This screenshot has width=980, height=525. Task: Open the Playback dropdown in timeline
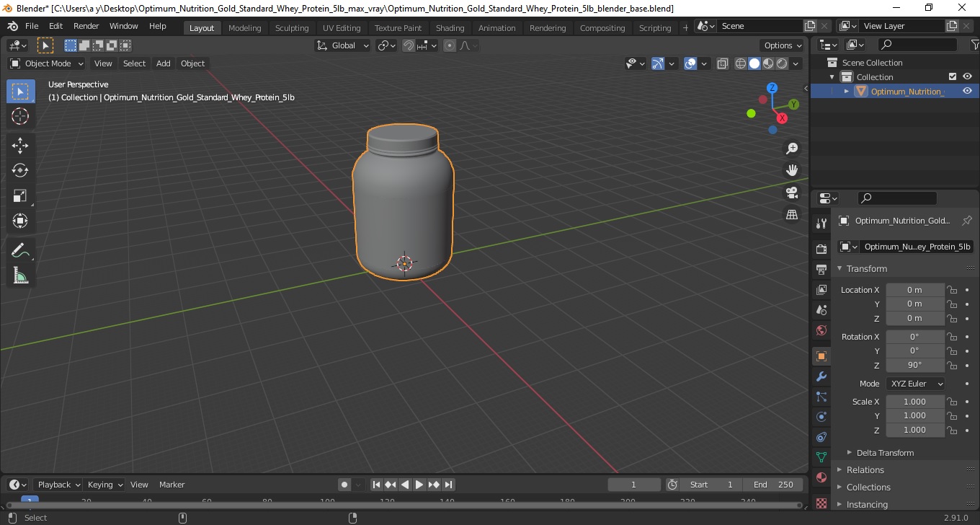click(58, 485)
